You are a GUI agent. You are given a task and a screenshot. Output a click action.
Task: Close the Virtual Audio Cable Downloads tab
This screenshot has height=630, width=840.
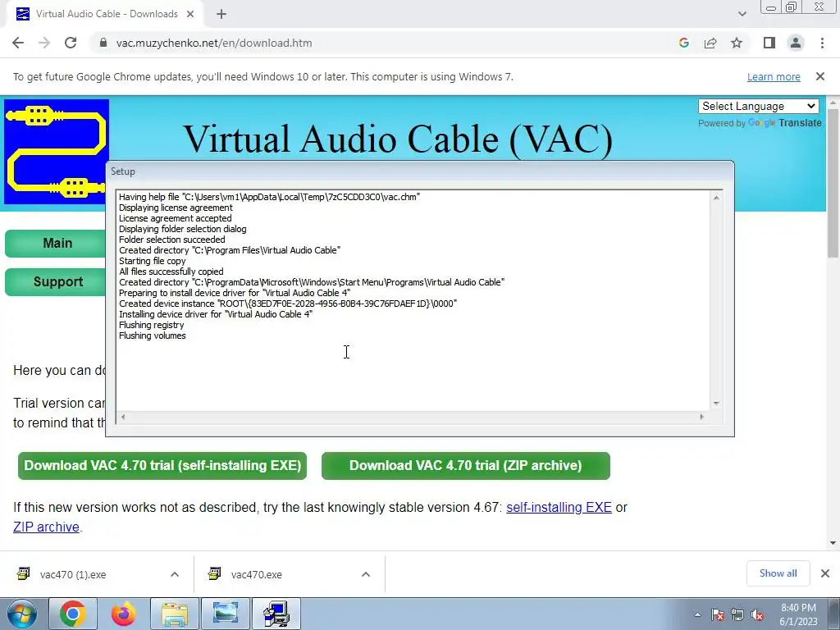190,14
